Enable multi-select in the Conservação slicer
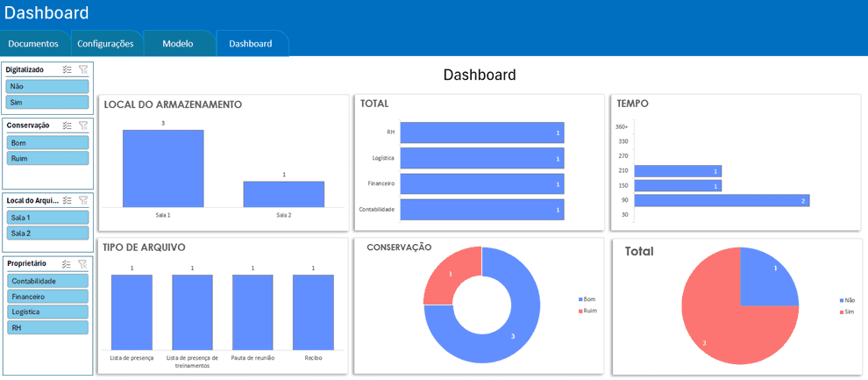This screenshot has width=868, height=380. tap(68, 125)
